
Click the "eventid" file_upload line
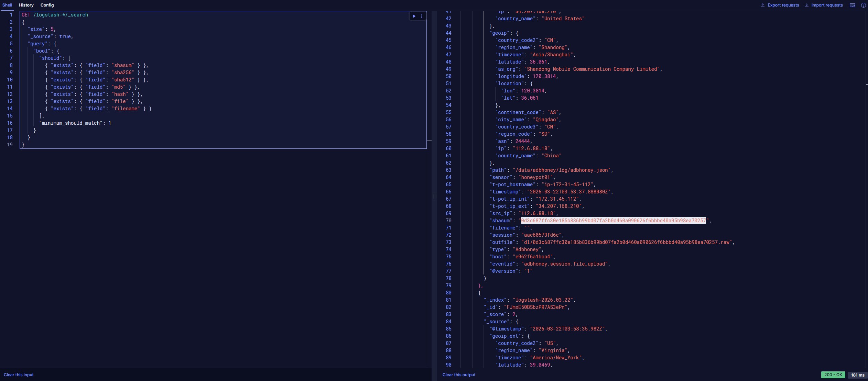550,264
